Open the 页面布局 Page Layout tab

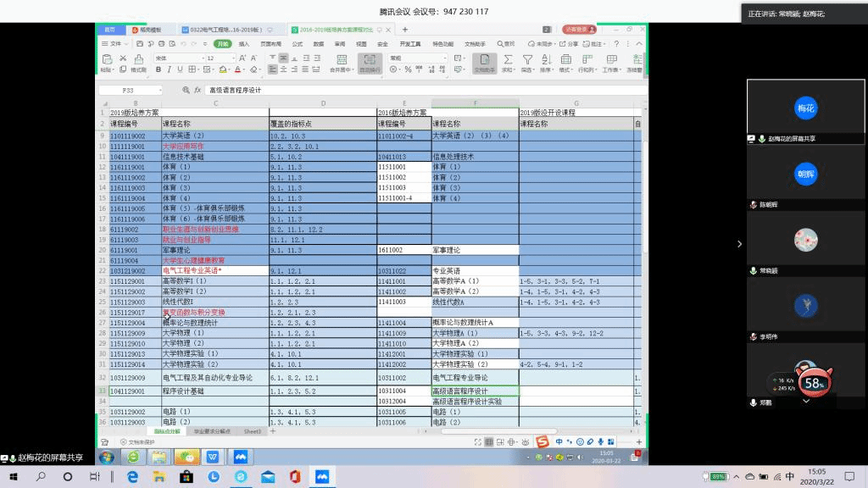point(270,44)
